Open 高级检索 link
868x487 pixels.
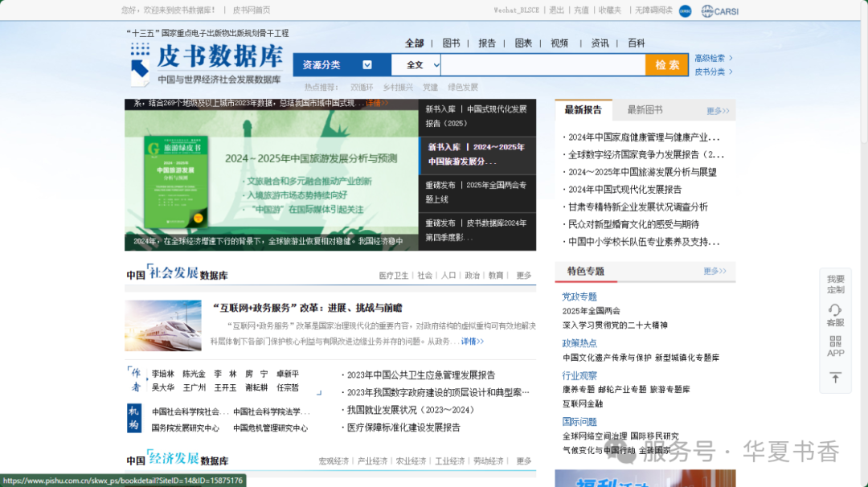coord(714,58)
